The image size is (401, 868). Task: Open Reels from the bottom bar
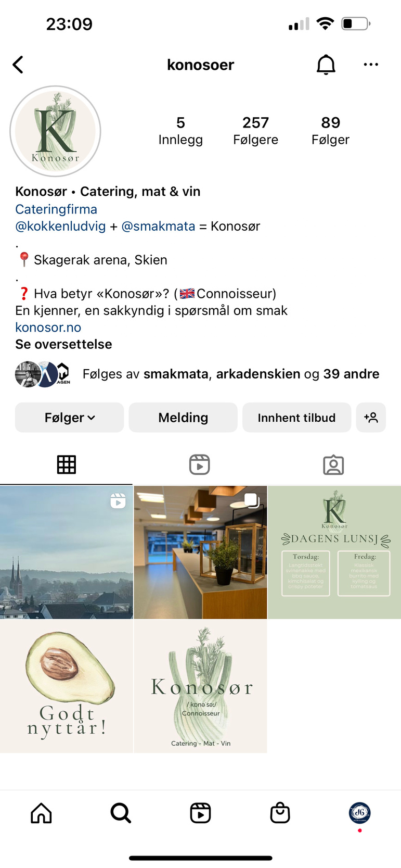[x=200, y=813]
